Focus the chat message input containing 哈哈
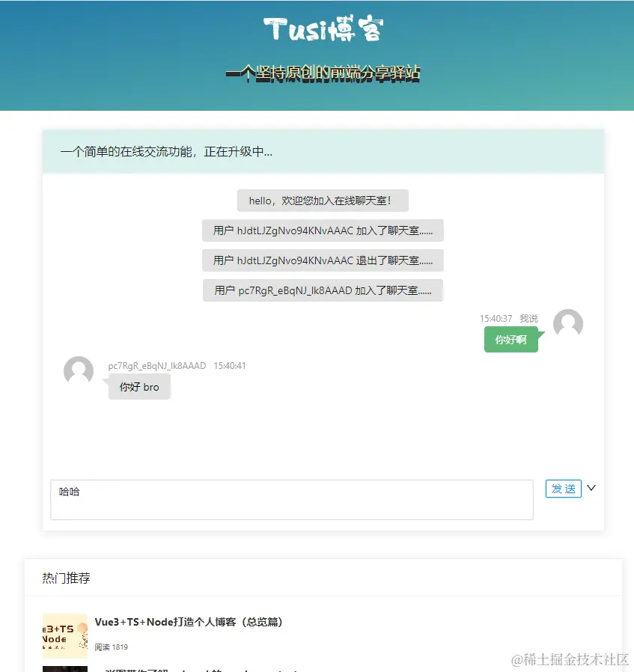This screenshot has width=634, height=672. point(291,500)
